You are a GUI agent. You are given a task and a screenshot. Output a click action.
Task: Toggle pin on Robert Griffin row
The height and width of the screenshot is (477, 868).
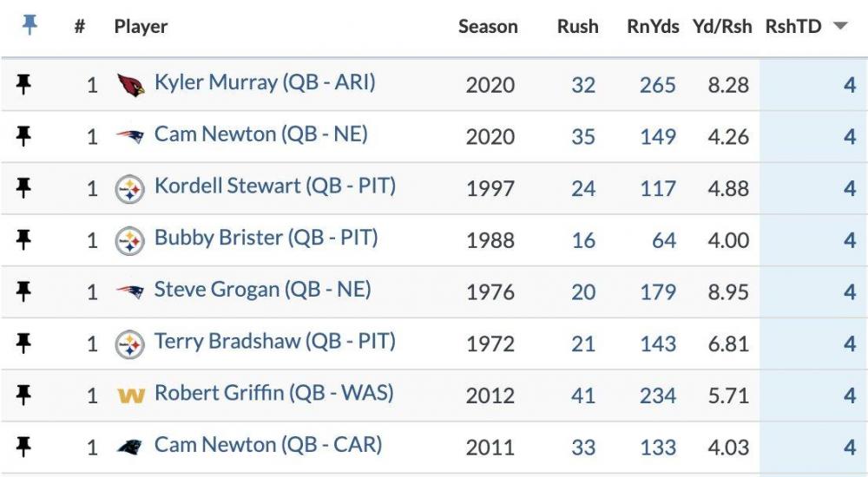(x=24, y=395)
